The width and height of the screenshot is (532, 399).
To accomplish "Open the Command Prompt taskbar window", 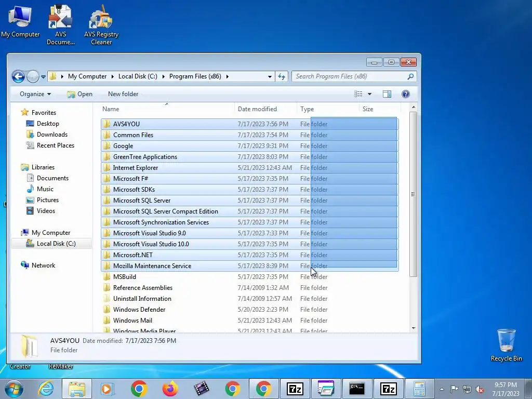I will (x=357, y=389).
